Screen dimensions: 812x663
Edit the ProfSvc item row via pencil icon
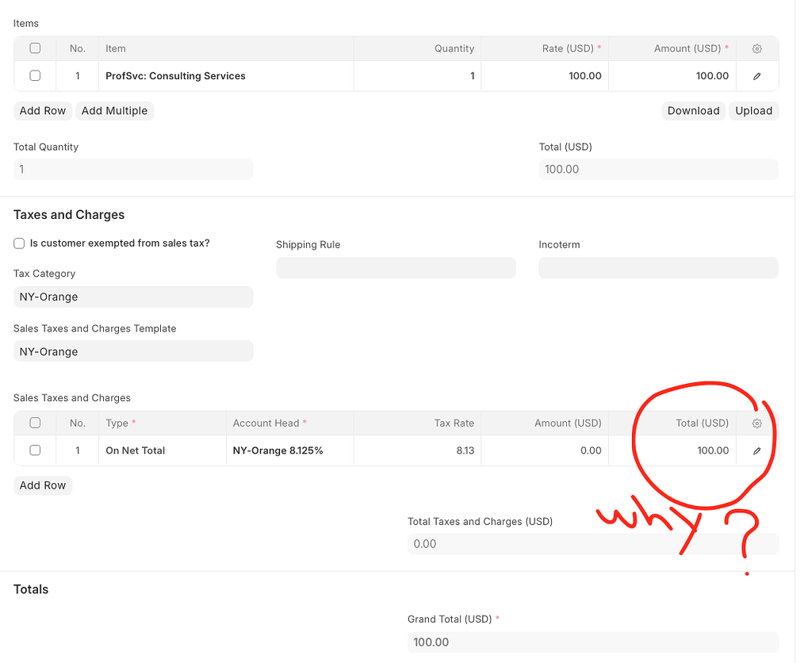tap(756, 75)
